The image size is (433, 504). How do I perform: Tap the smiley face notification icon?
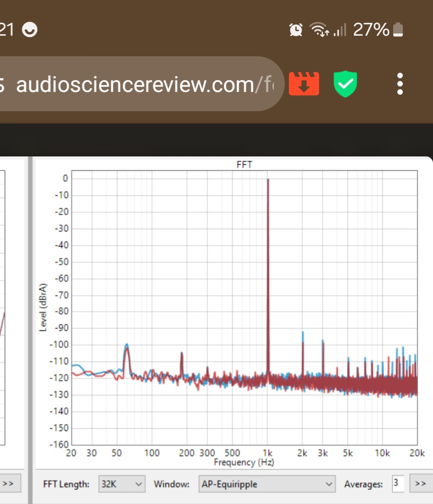[x=30, y=30]
